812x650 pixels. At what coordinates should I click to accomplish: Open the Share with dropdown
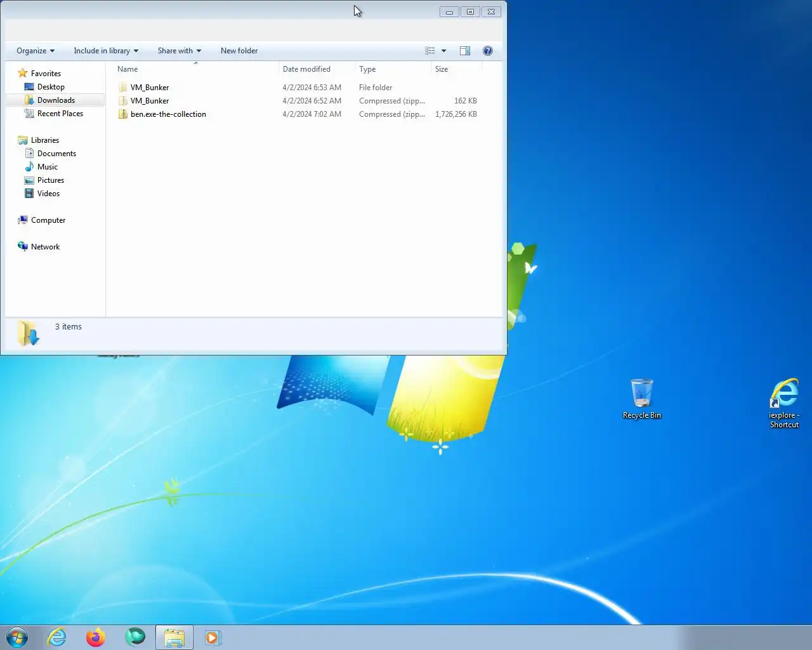pyautogui.click(x=179, y=51)
